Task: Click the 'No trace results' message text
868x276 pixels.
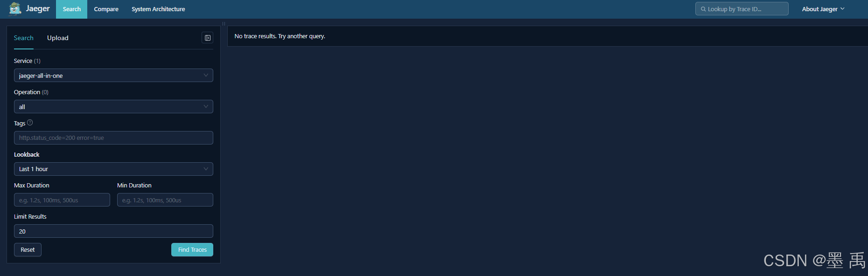Action: point(280,36)
